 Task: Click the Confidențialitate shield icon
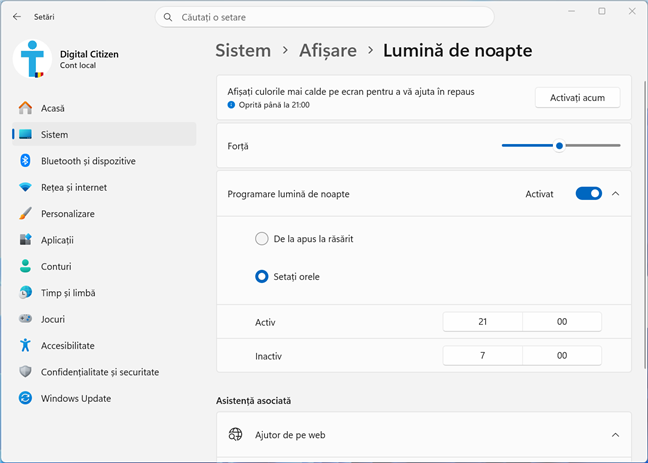(25, 372)
